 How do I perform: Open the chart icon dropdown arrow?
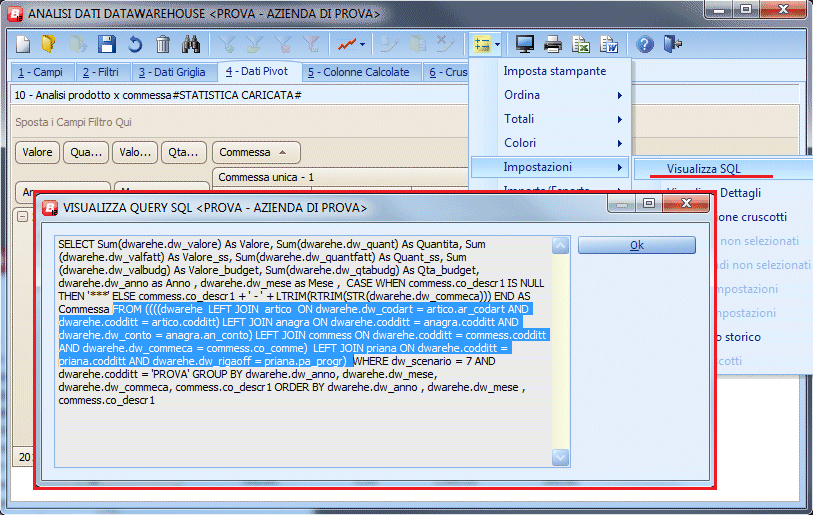[362, 45]
